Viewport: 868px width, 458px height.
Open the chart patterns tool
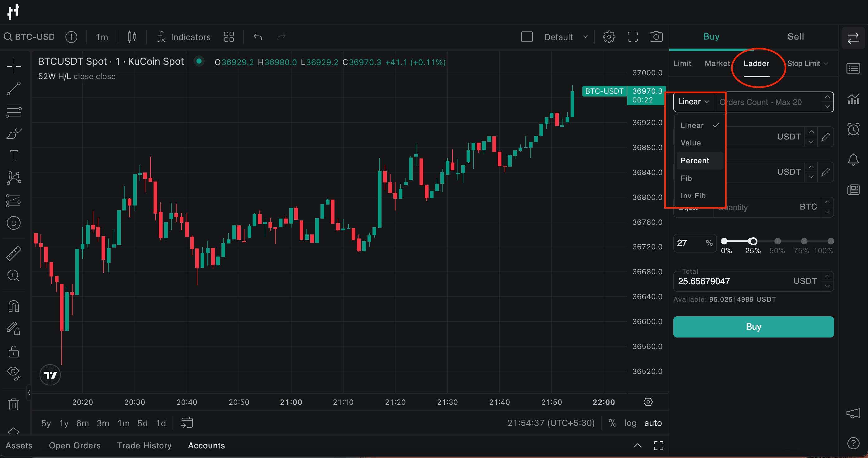click(x=13, y=178)
